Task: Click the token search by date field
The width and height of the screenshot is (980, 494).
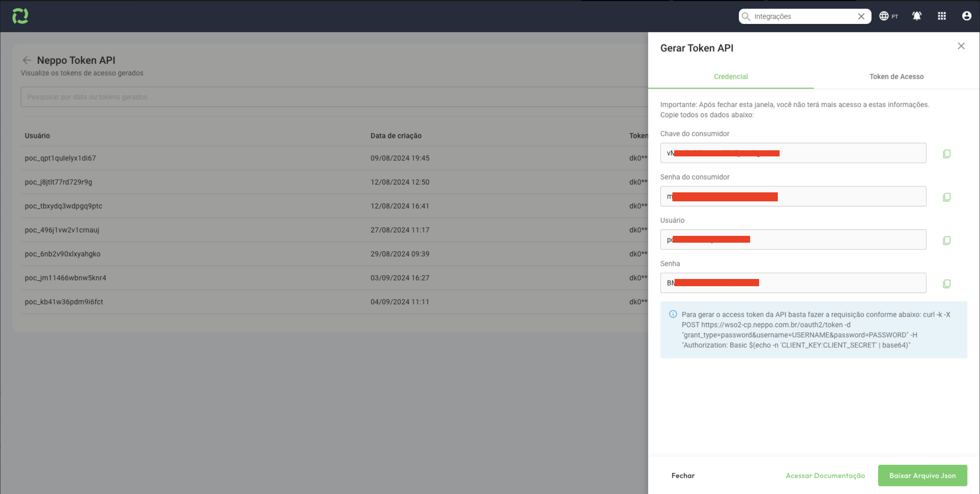Action: pyautogui.click(x=335, y=97)
